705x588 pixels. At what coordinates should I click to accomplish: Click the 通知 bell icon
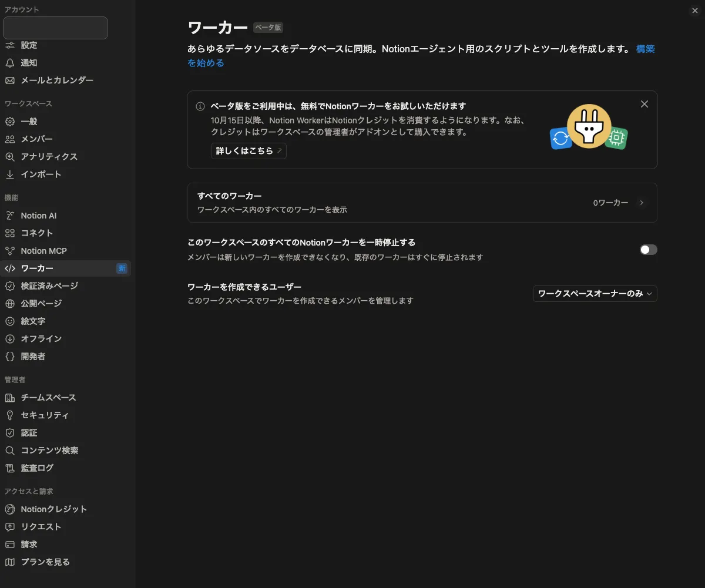[10, 63]
